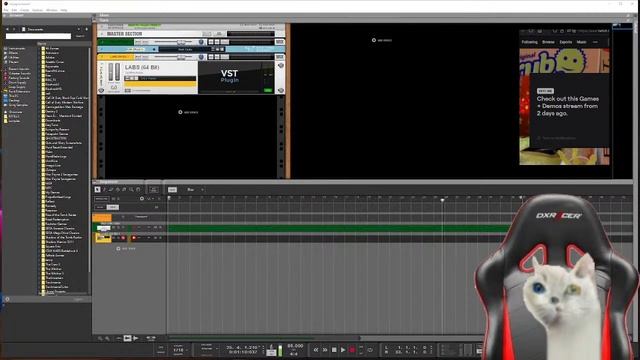Open the Effects category in browser
The image size is (640, 360).
(13, 53)
